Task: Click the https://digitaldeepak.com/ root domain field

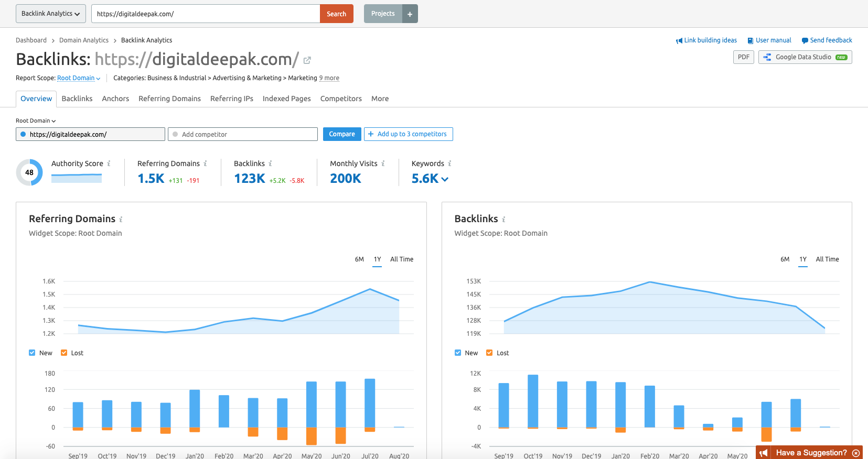Action: 90,134
